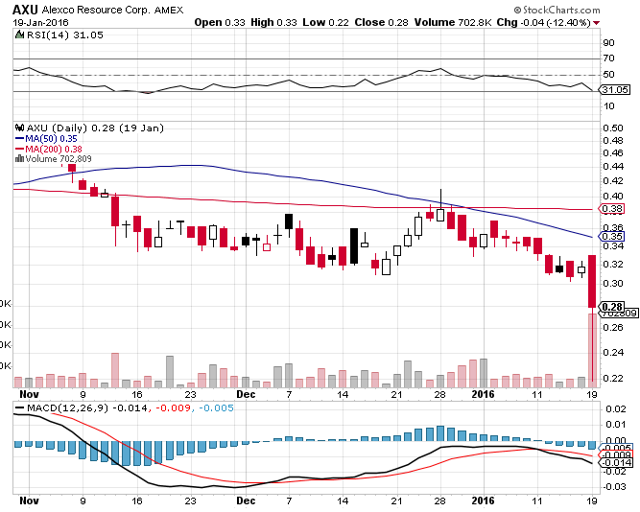Click the -0.03 label on the MACD axis
Screen dimensions: 640x512
click(612, 487)
